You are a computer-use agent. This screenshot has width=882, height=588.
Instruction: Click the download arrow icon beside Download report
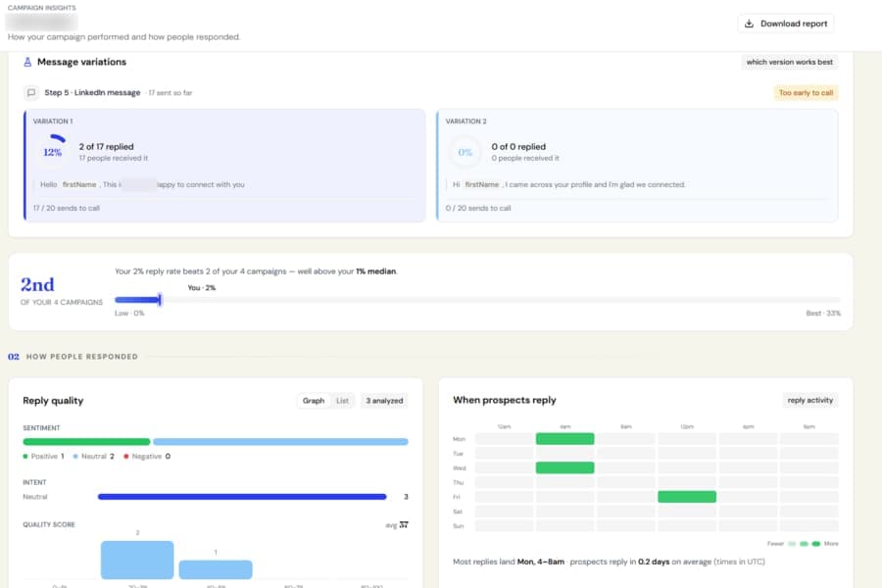(749, 24)
